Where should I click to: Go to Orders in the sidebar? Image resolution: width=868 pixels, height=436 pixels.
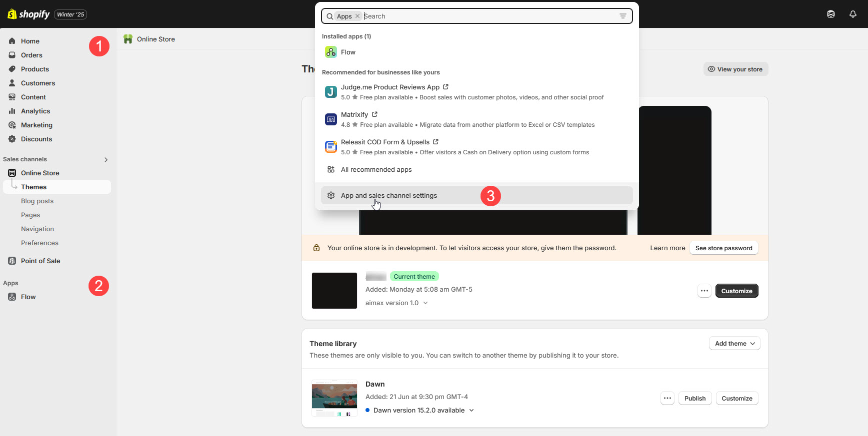(31, 55)
